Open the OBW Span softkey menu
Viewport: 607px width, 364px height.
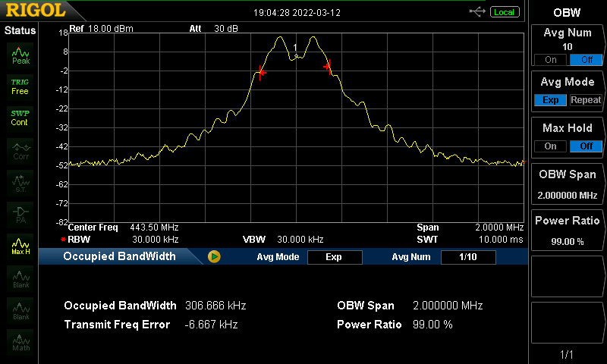click(568, 184)
